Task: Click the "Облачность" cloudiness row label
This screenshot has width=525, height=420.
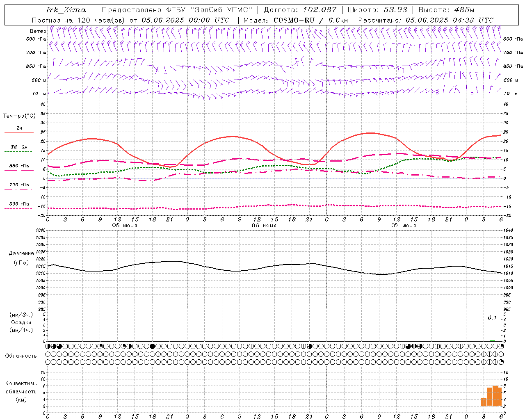Action: 21,356
